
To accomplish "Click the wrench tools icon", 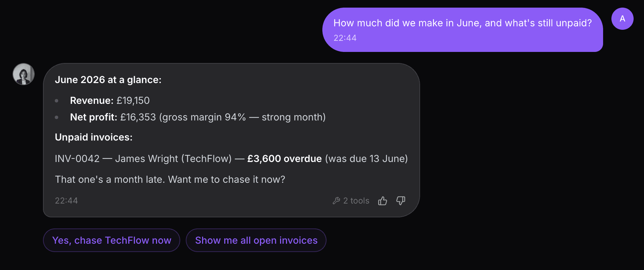I will pyautogui.click(x=336, y=201).
